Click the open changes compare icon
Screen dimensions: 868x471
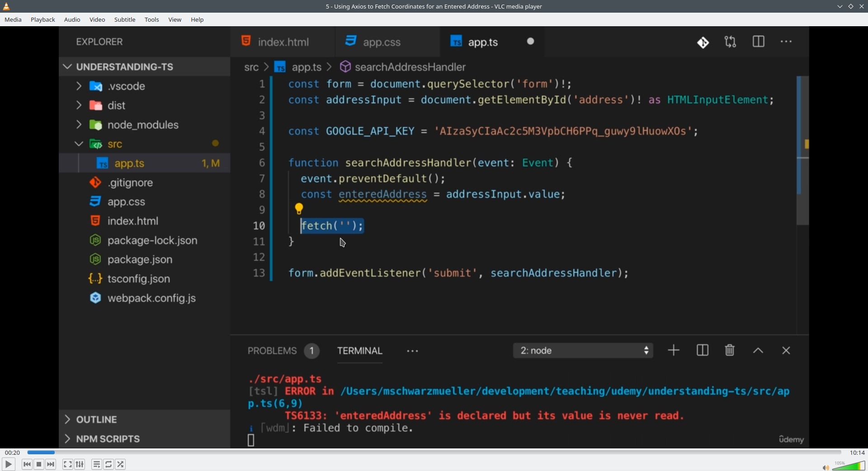[731, 42]
